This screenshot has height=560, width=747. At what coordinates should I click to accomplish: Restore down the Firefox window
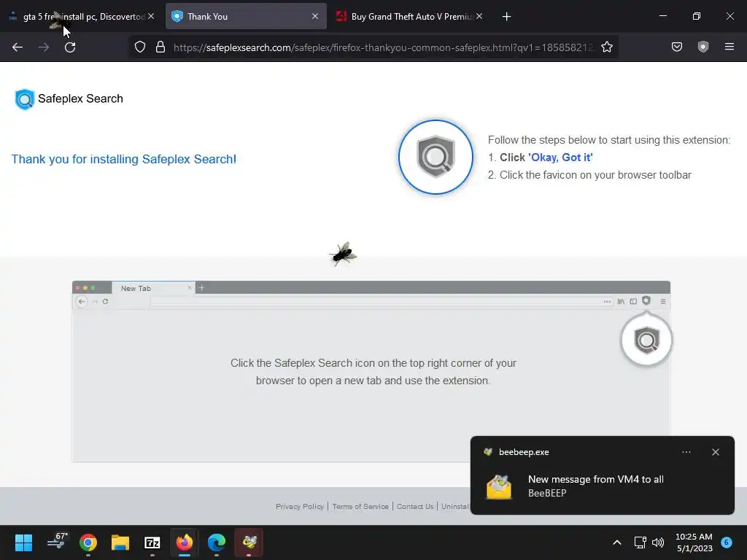(x=697, y=16)
